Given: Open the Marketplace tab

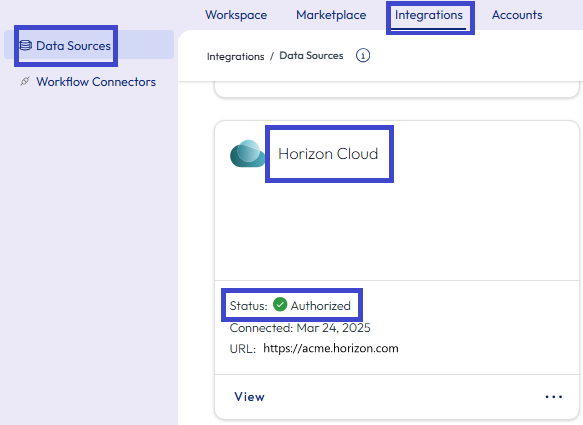Looking at the screenshot, I should 331,15.
